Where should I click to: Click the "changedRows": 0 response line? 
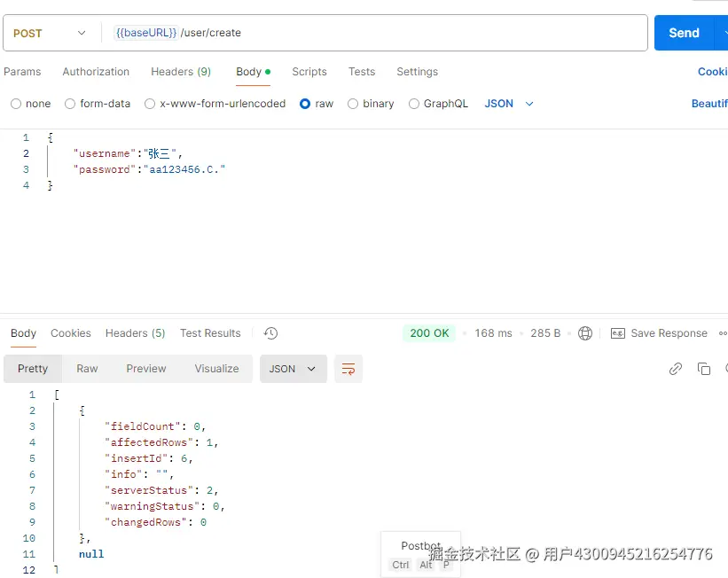[x=155, y=522]
